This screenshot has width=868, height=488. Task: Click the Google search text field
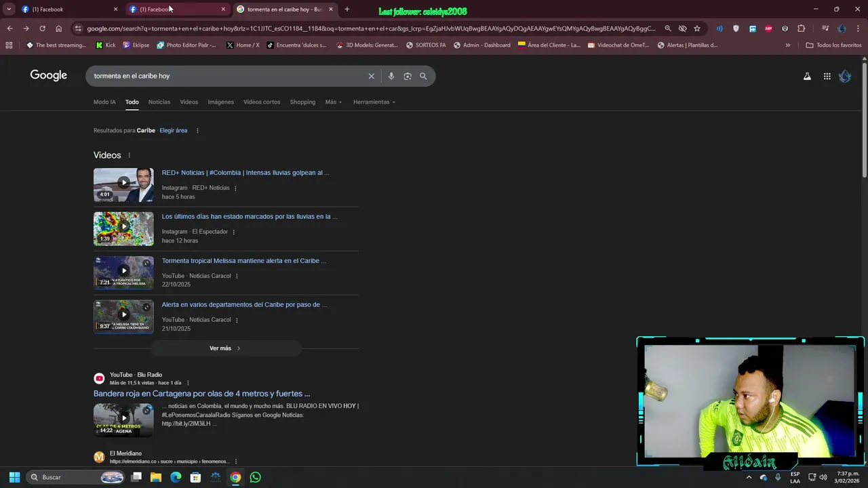tap(228, 76)
